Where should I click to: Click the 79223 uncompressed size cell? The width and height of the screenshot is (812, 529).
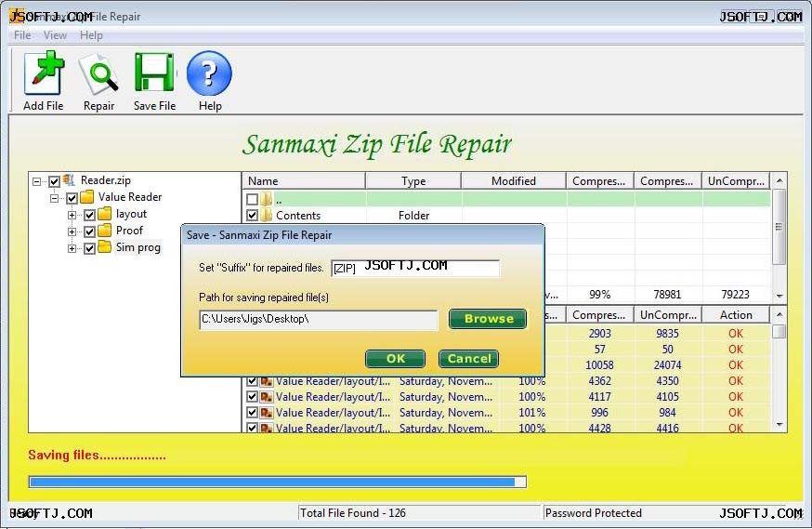click(x=736, y=295)
